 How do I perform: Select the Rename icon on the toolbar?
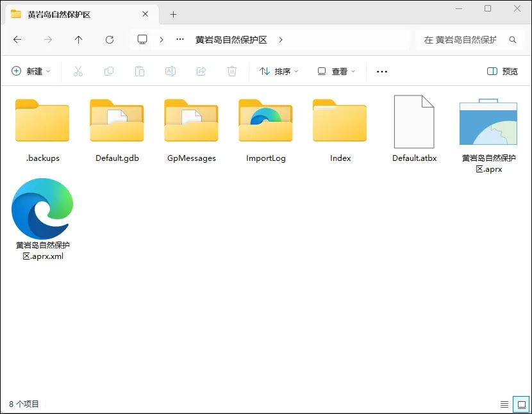170,71
